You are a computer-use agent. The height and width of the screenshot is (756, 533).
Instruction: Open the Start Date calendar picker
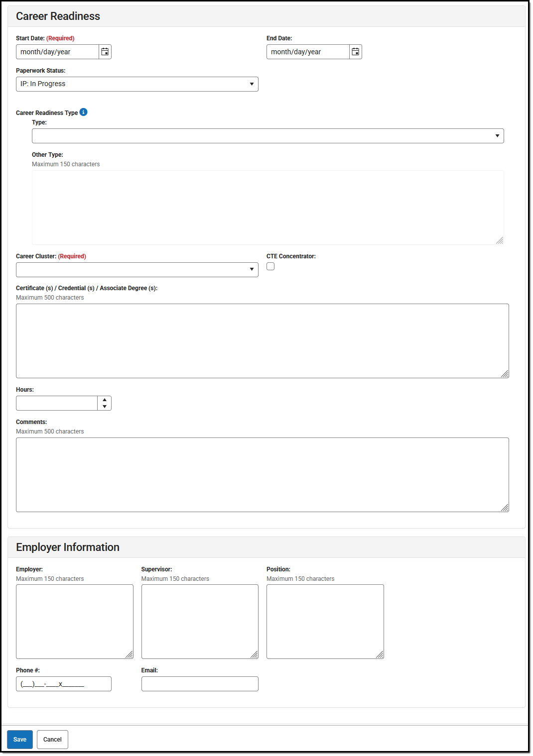105,51
